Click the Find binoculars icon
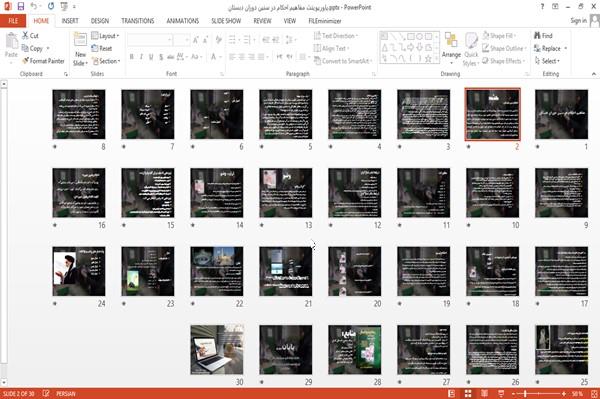 (x=538, y=36)
